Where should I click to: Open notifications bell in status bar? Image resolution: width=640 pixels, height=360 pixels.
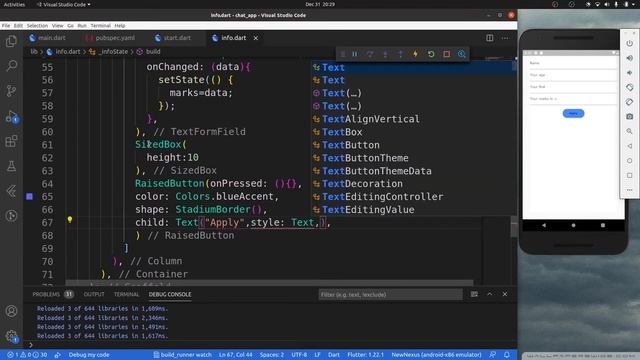(507, 355)
